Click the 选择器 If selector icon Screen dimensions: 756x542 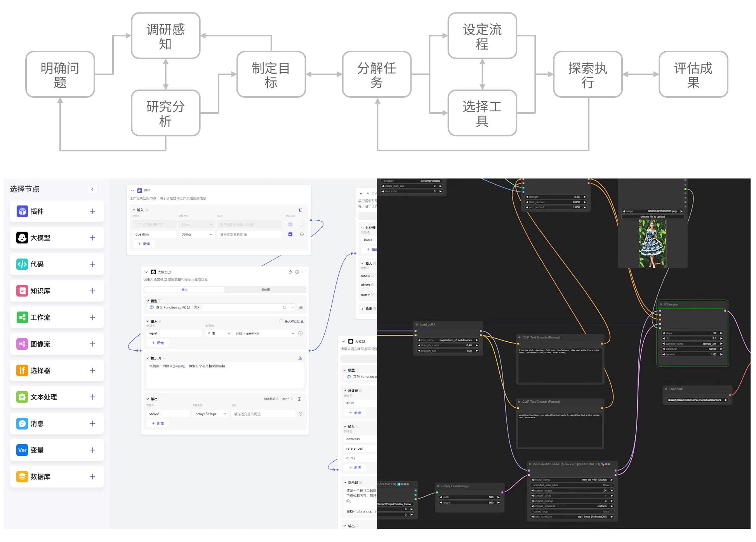click(22, 371)
